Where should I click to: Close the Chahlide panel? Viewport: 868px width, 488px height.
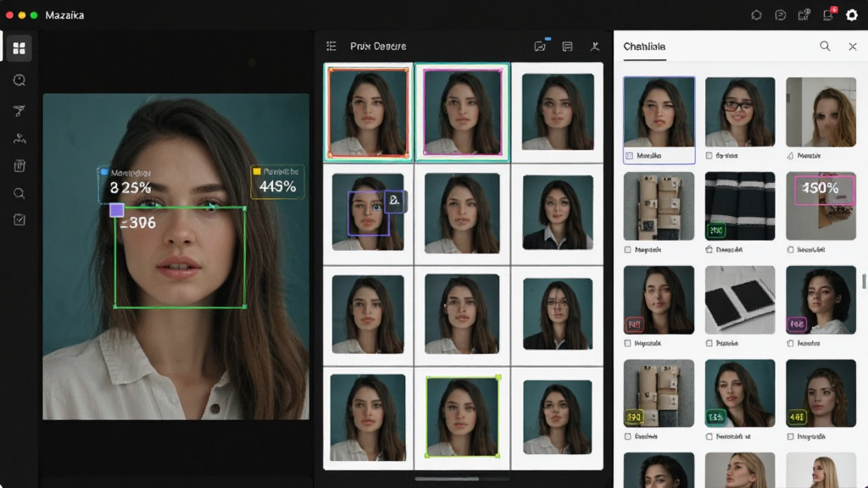(853, 47)
